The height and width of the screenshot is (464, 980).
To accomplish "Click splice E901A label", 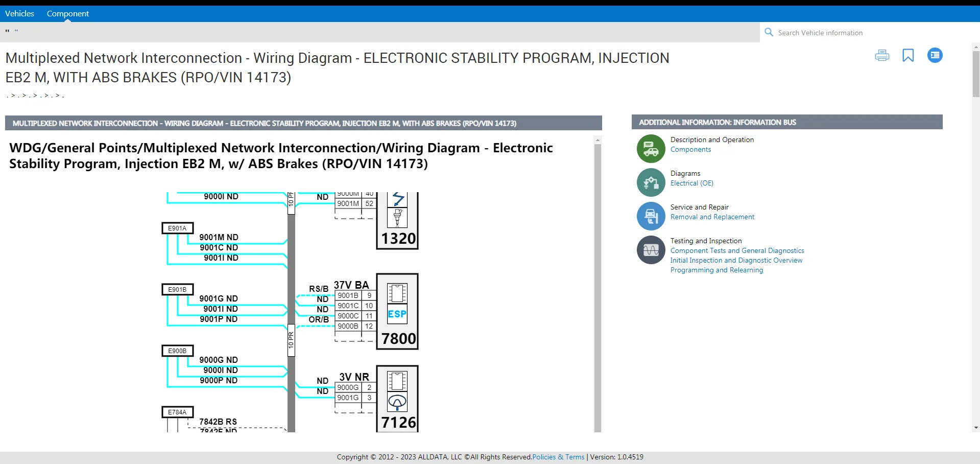I will (178, 228).
